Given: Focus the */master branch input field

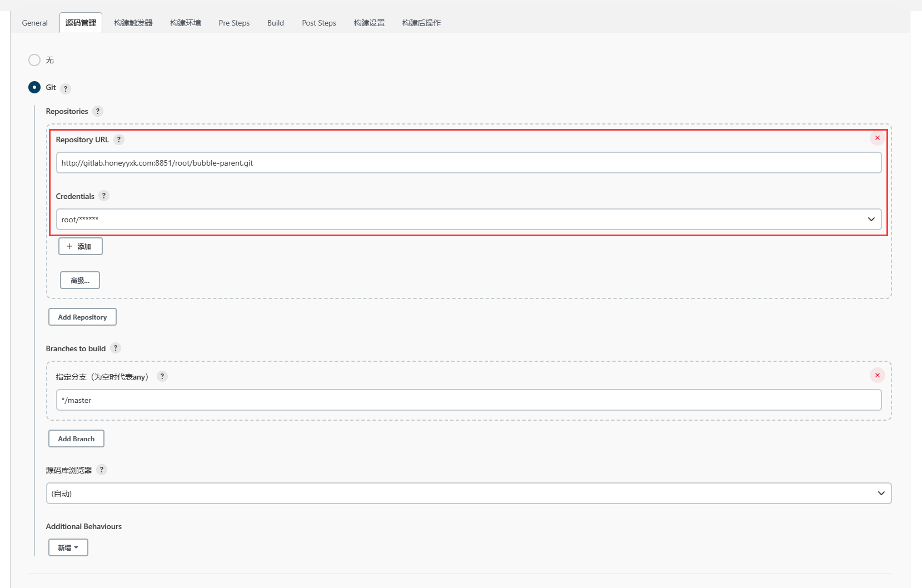Looking at the screenshot, I should click(x=469, y=400).
